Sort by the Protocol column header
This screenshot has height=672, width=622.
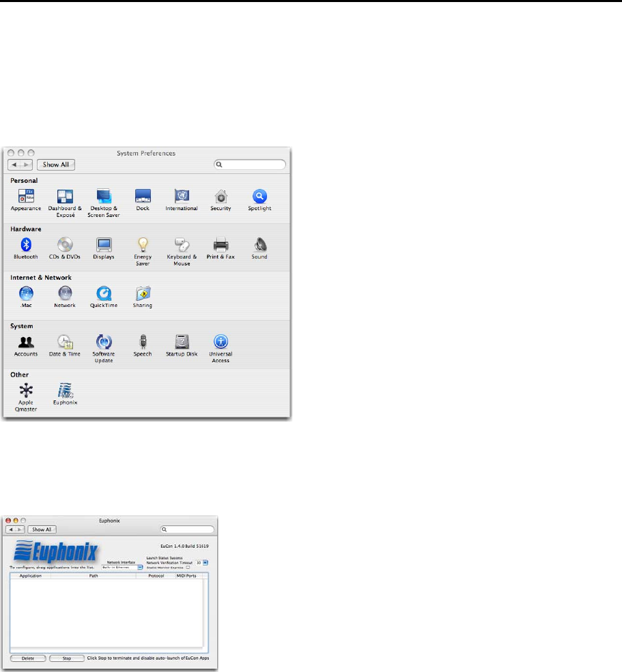pyautogui.click(x=156, y=576)
